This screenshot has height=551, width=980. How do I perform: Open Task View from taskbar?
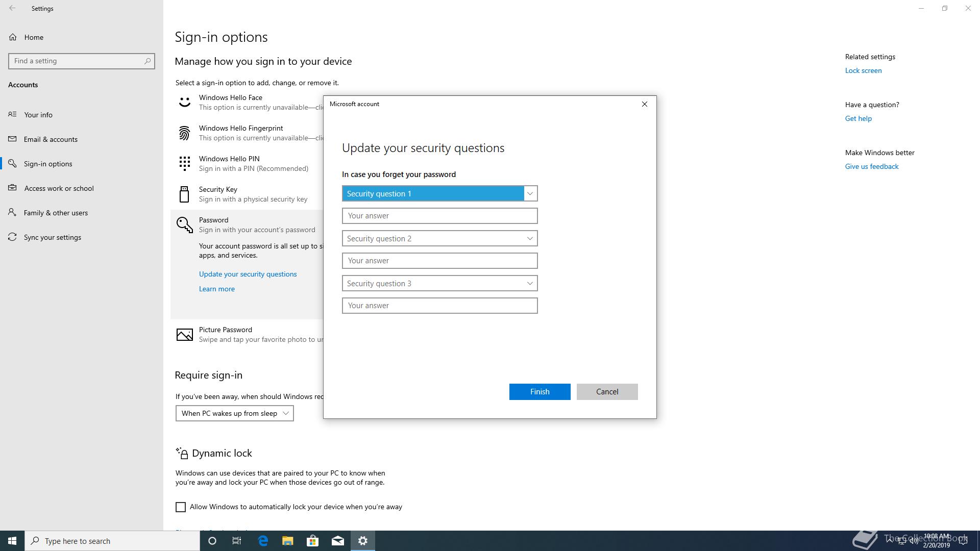(x=237, y=541)
